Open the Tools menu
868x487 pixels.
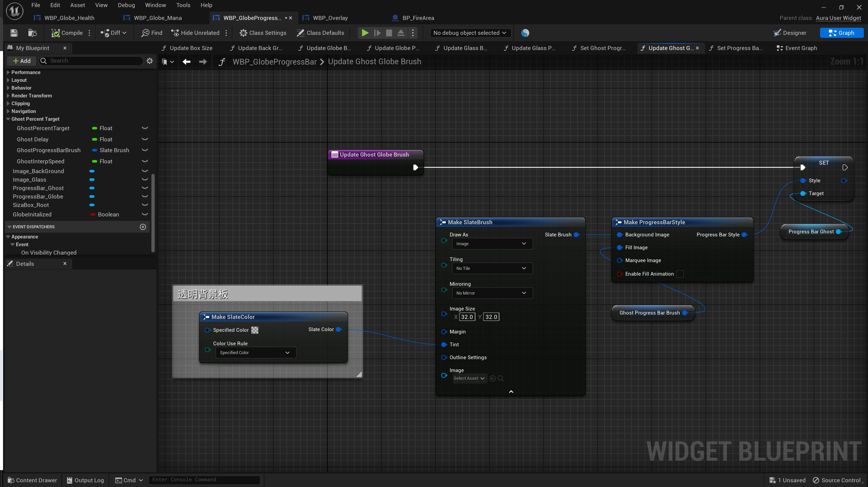click(x=183, y=5)
